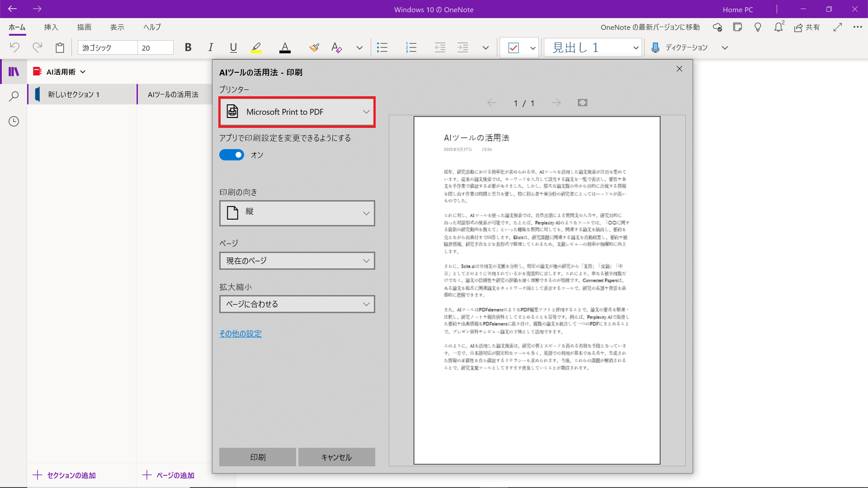Viewport: 868px width, 488px height.
Task: Click the forward navigation arrow in title bar
Action: pyautogui.click(x=38, y=9)
